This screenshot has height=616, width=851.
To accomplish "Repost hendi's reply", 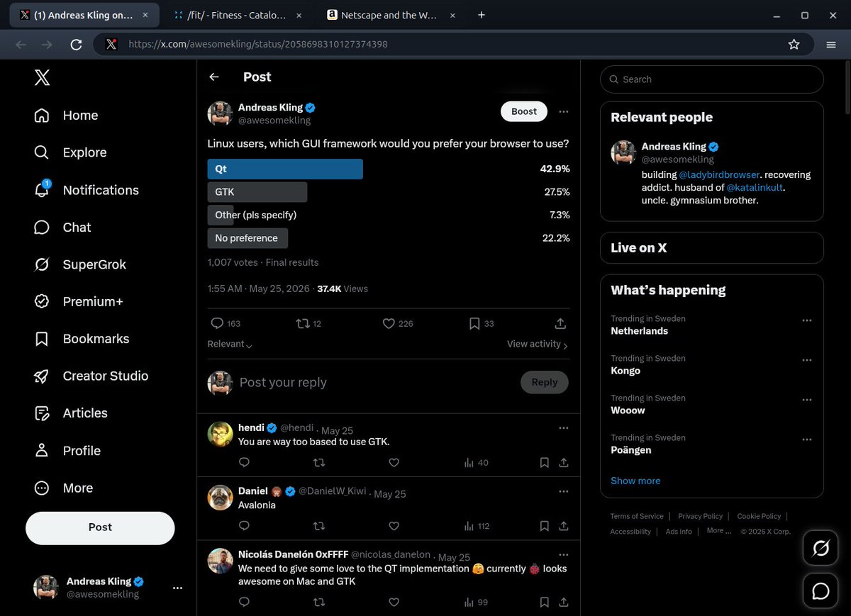I will [x=319, y=463].
